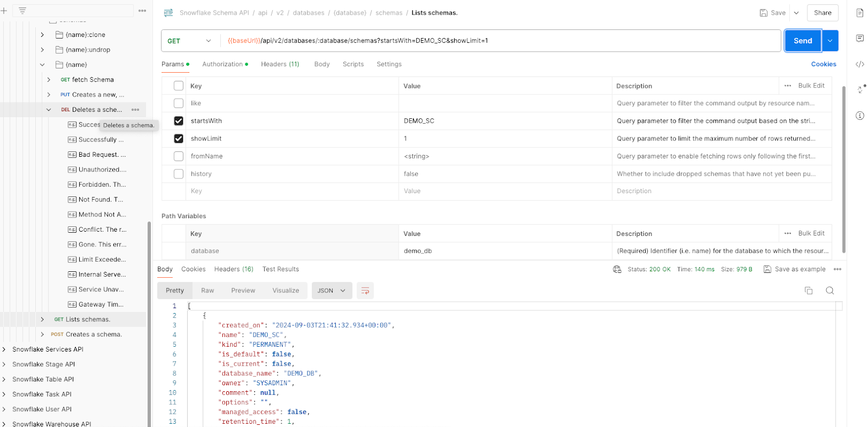
Task: Search the response with magnifier icon
Action: tap(829, 291)
